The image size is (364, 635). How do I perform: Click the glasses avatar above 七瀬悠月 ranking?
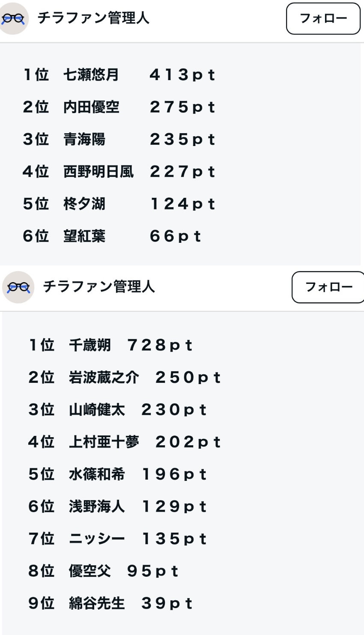pyautogui.click(x=14, y=18)
